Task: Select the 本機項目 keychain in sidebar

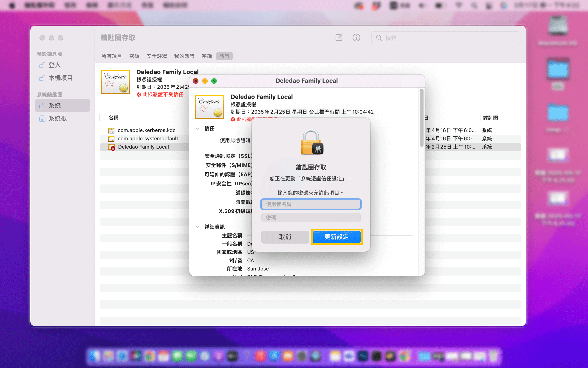Action: (62, 78)
